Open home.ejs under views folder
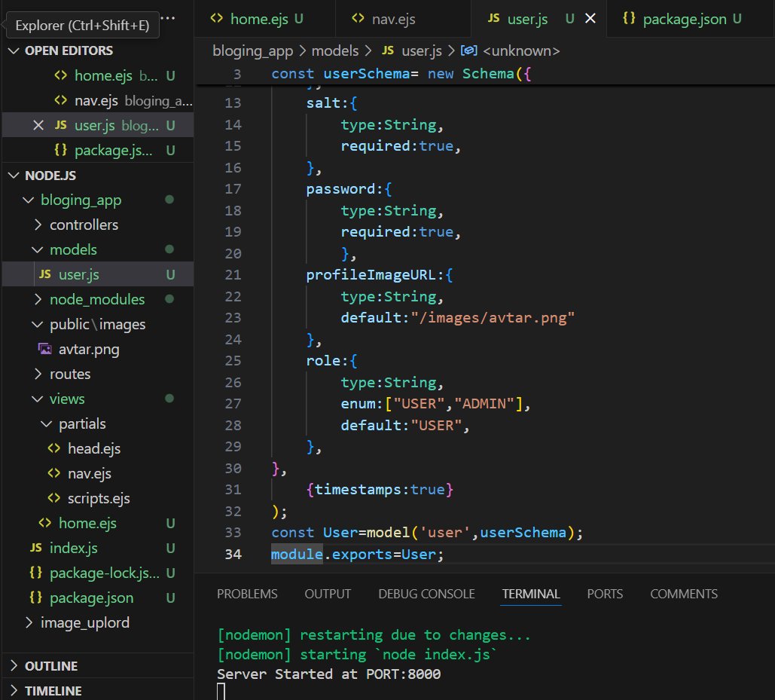Image resolution: width=775 pixels, height=700 pixels. tap(98, 523)
